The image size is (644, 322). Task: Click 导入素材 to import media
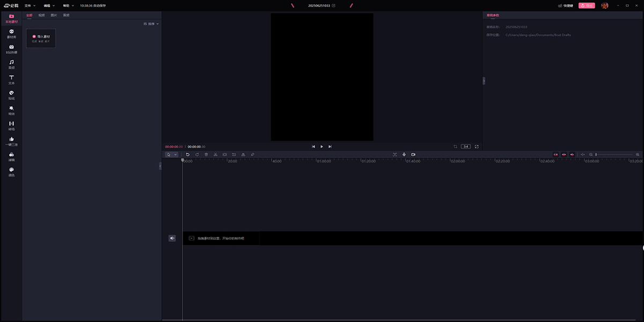tap(41, 37)
